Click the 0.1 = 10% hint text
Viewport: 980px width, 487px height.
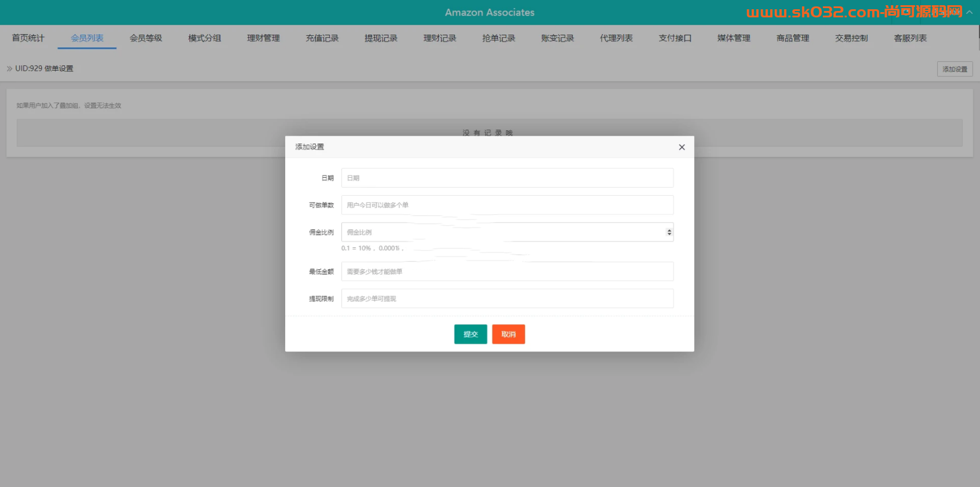coord(372,248)
